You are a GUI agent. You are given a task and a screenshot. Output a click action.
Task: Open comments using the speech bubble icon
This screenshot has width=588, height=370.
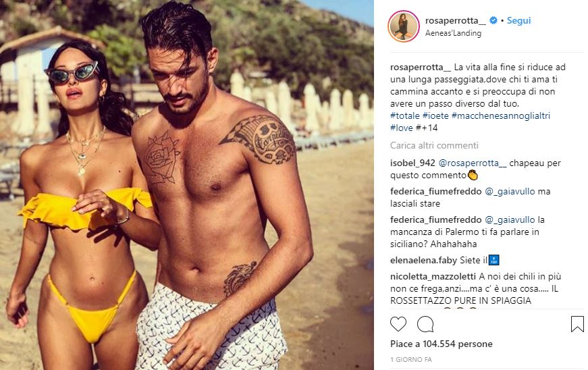click(x=425, y=324)
